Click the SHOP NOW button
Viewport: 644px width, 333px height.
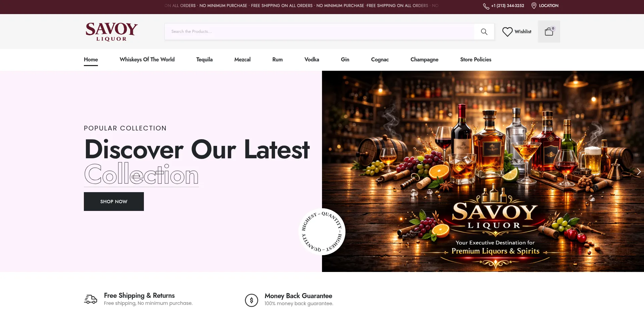[114, 202]
